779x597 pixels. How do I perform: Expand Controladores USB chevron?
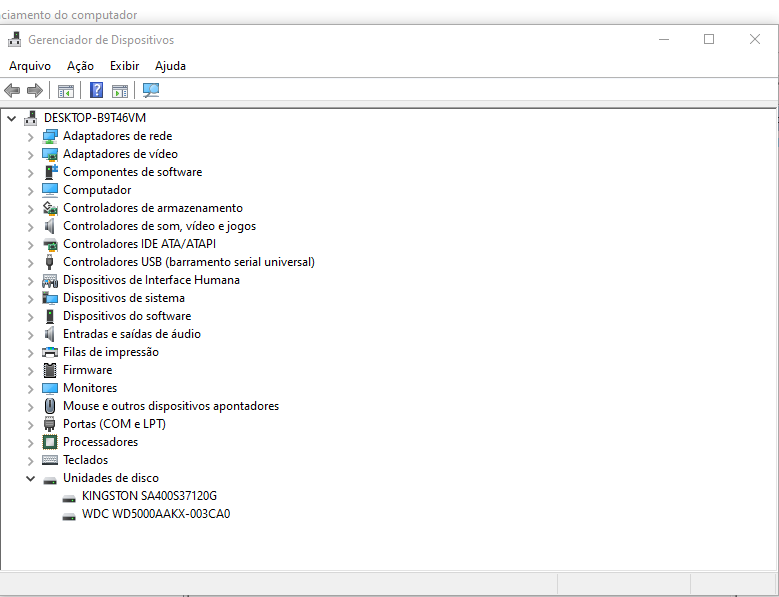click(x=30, y=262)
